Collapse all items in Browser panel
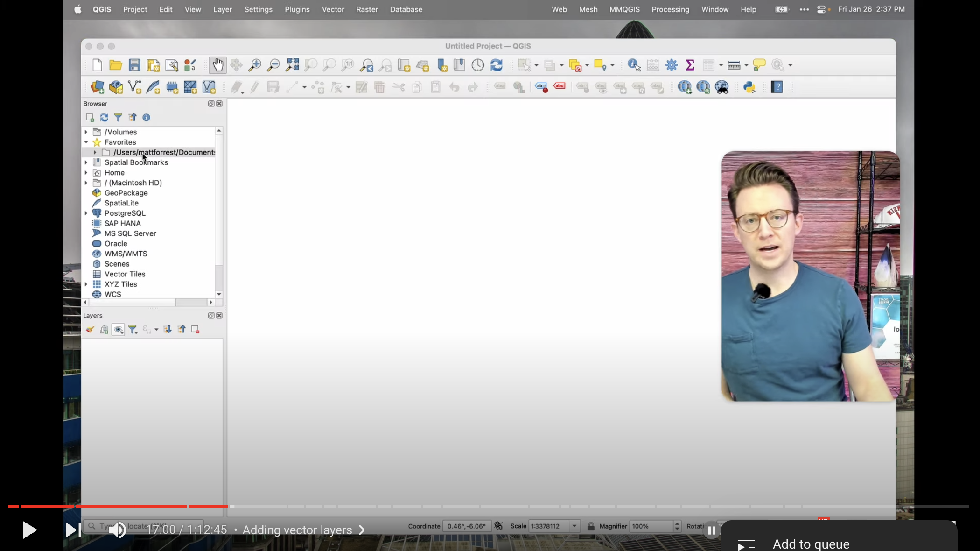This screenshot has height=551, width=980. click(x=133, y=117)
